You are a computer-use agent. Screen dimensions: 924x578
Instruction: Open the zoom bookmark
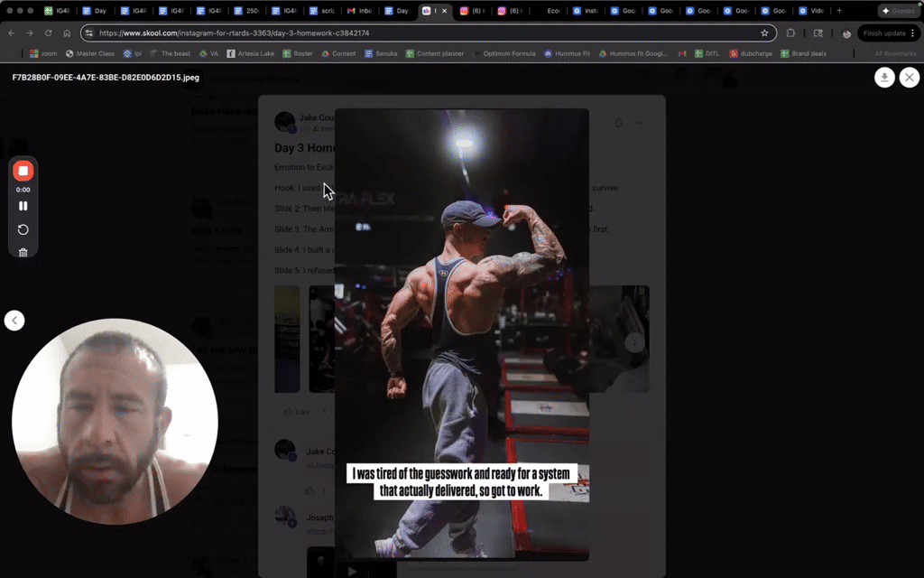click(43, 53)
